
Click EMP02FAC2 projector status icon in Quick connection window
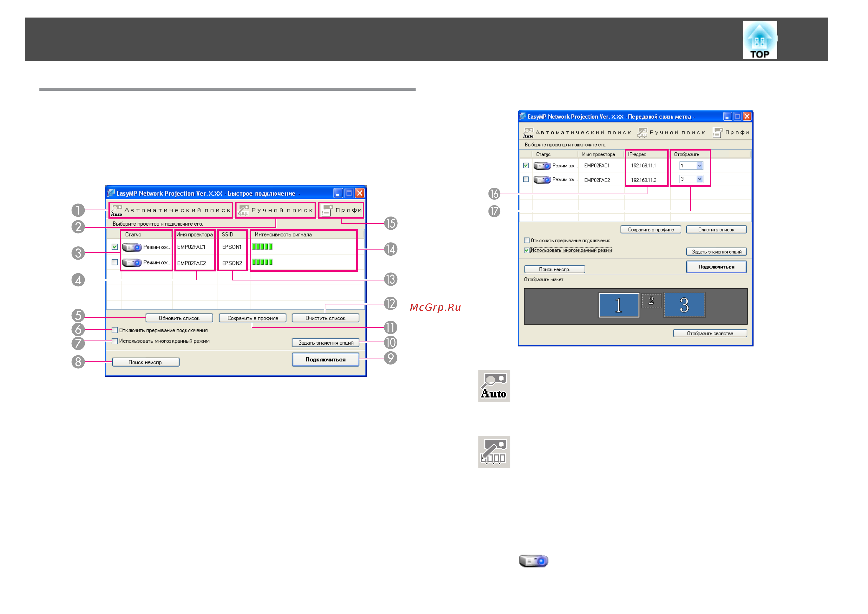(132, 263)
